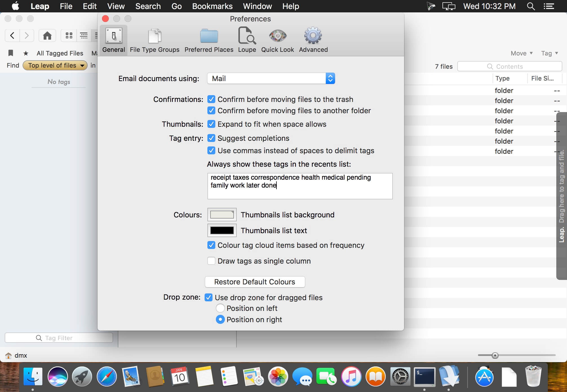
Task: Enable Draw tags as single column
Action: tap(211, 260)
